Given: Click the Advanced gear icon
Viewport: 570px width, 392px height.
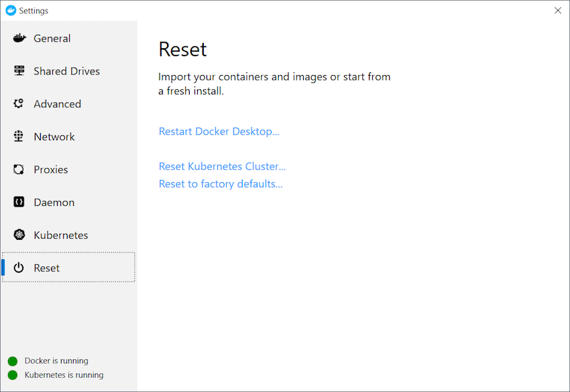Looking at the screenshot, I should tap(19, 104).
